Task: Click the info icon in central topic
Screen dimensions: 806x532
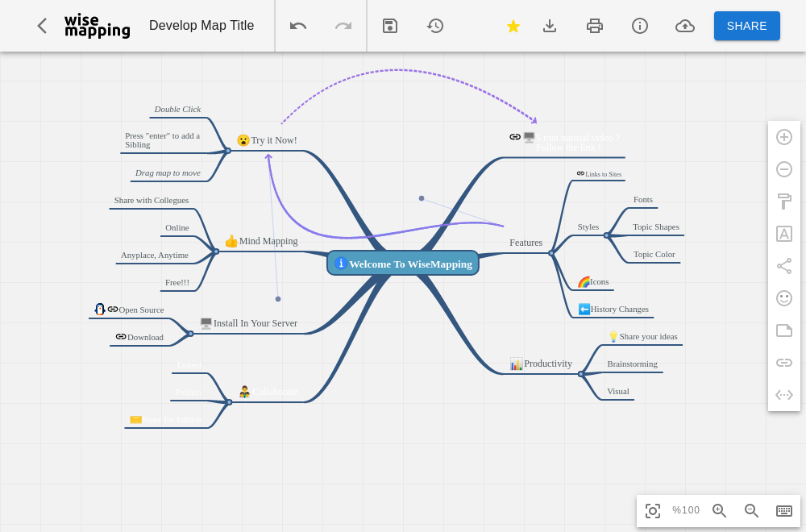Action: tap(340, 263)
